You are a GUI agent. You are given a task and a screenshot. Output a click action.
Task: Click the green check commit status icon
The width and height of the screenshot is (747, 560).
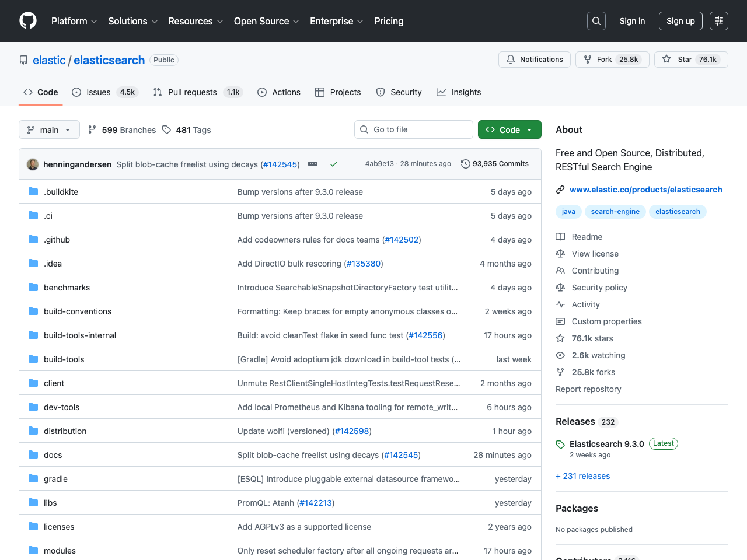334,164
